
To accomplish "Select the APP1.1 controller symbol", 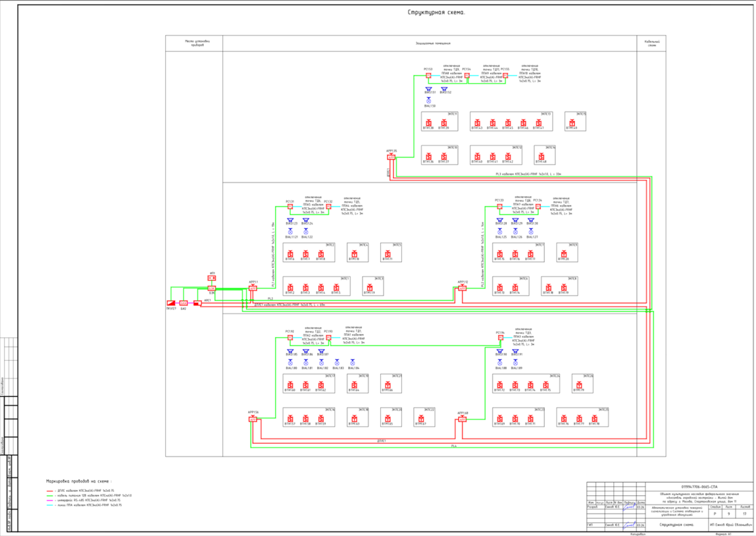I will coord(253,288).
